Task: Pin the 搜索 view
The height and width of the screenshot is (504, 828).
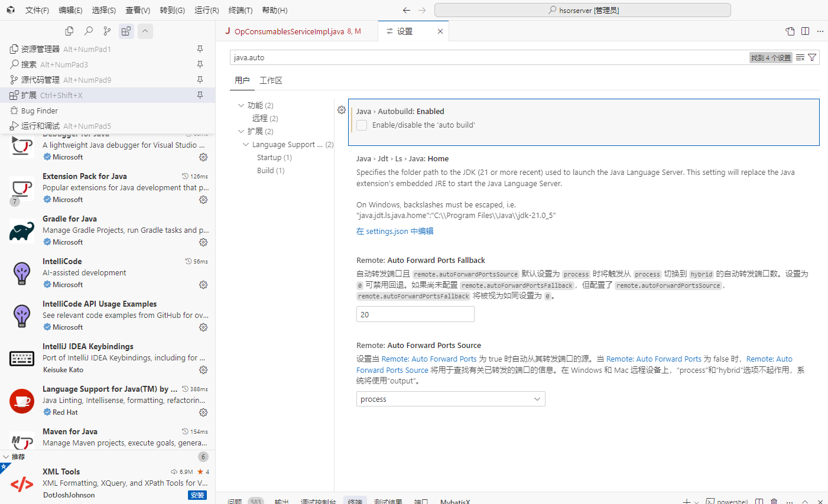Action: pyautogui.click(x=200, y=64)
